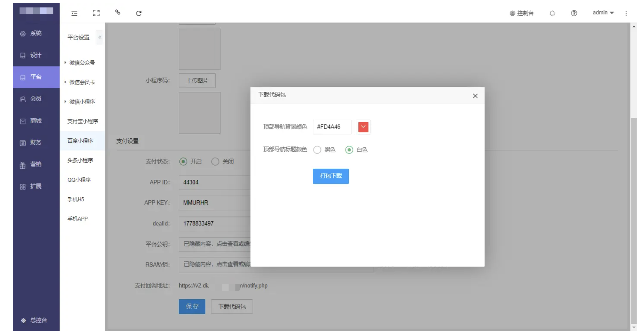Click the 打包下载 button
Screen dimensions: 644x334
331,176
